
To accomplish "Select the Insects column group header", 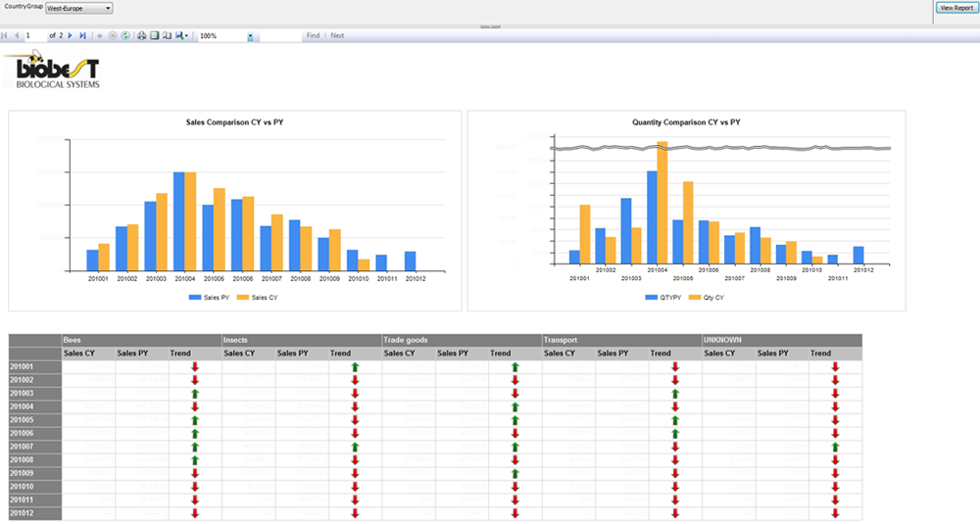I will point(302,341).
